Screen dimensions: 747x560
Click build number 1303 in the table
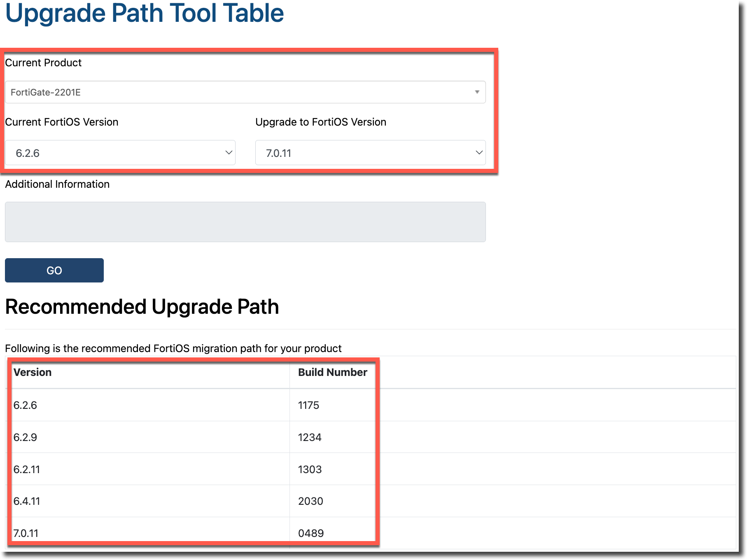[310, 469]
